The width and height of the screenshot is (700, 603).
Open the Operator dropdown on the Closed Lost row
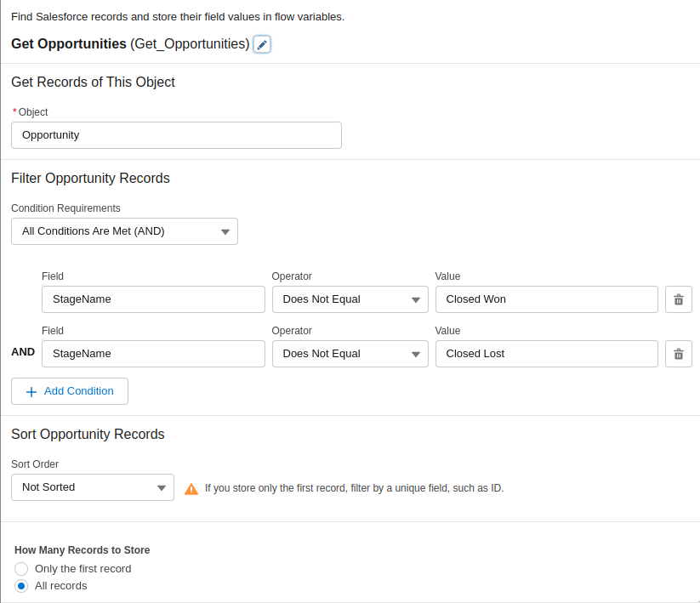[350, 353]
